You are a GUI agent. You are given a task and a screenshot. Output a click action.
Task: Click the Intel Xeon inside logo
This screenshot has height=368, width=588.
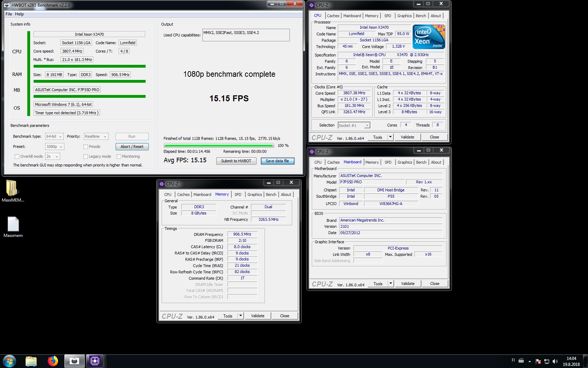point(429,36)
